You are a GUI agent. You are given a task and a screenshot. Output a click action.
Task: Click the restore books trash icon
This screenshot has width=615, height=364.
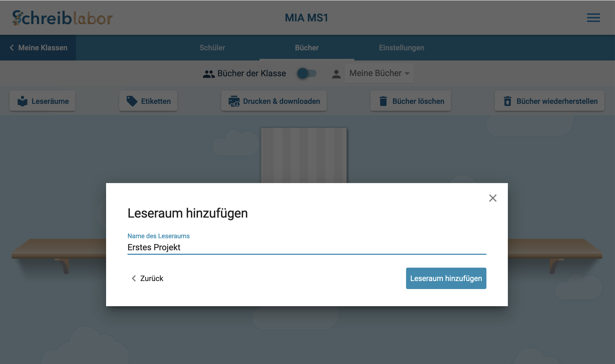point(507,101)
